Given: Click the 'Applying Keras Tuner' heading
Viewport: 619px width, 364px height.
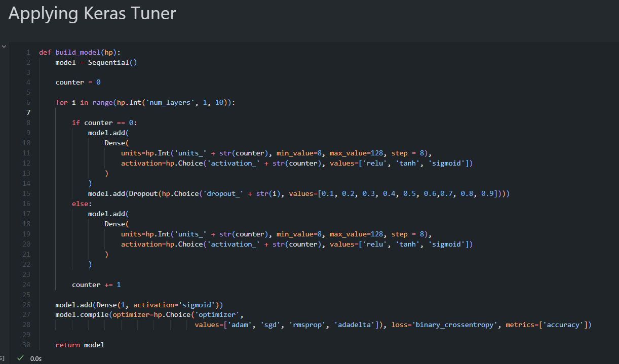Looking at the screenshot, I should tap(92, 13).
